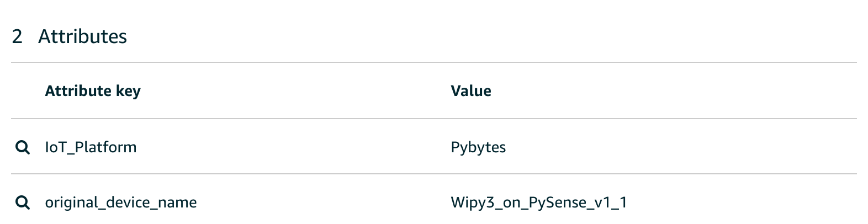Select the IoT_Platform attribute key
The image size is (868, 224).
[91, 147]
